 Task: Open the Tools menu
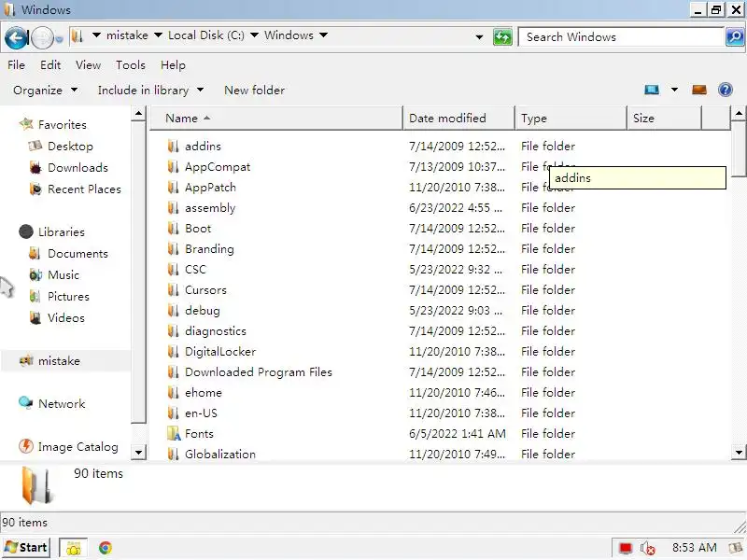pos(131,64)
